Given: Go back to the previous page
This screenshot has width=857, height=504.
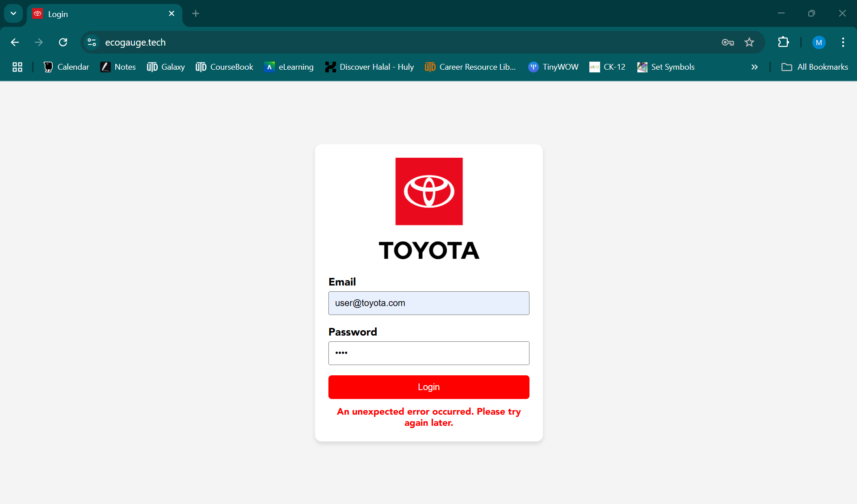Looking at the screenshot, I should point(15,42).
